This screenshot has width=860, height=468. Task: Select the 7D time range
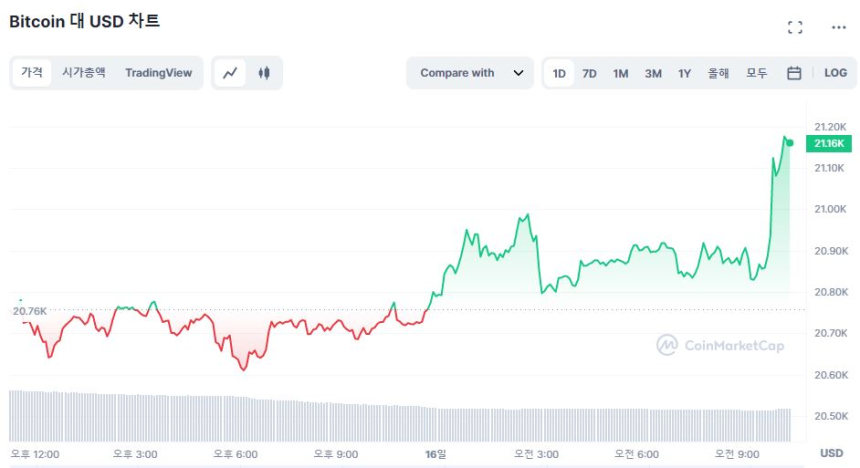pos(589,73)
